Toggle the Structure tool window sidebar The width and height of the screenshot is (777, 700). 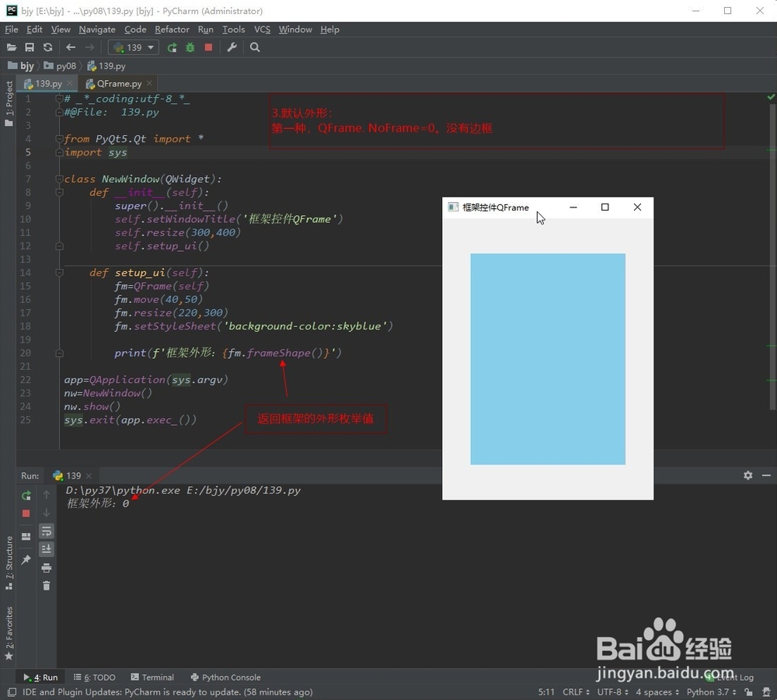[9, 562]
